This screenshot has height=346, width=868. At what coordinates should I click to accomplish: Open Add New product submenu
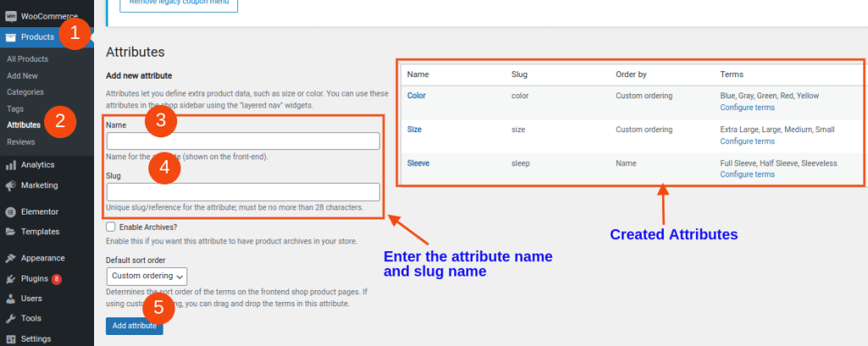23,75
